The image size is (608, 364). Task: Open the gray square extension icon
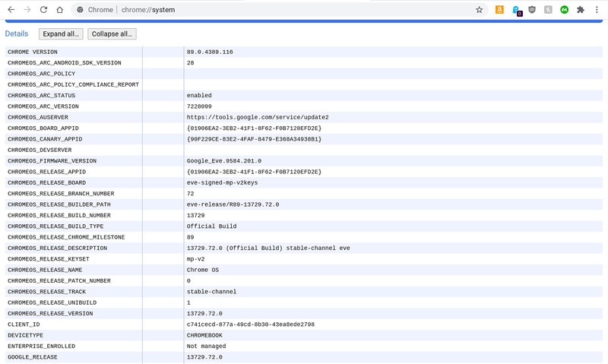tap(548, 10)
